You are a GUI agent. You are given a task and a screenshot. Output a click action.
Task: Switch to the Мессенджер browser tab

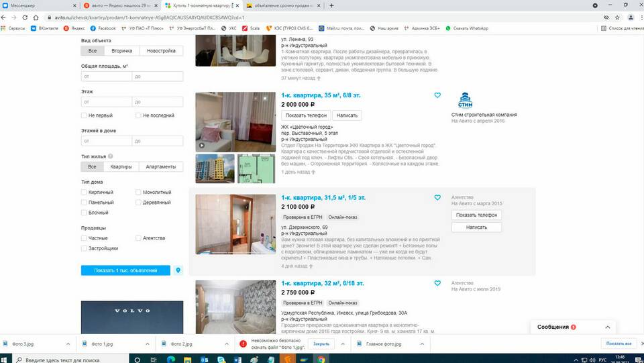34,5
